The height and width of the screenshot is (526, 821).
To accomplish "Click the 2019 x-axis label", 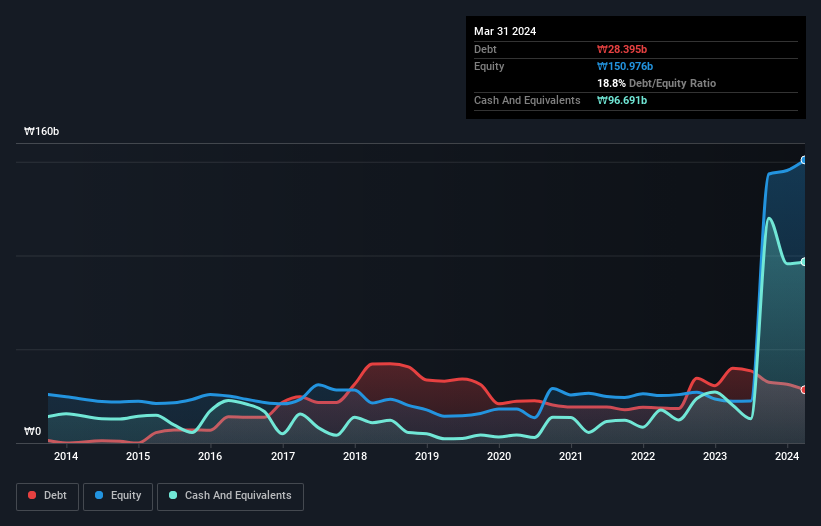I will coord(427,456).
